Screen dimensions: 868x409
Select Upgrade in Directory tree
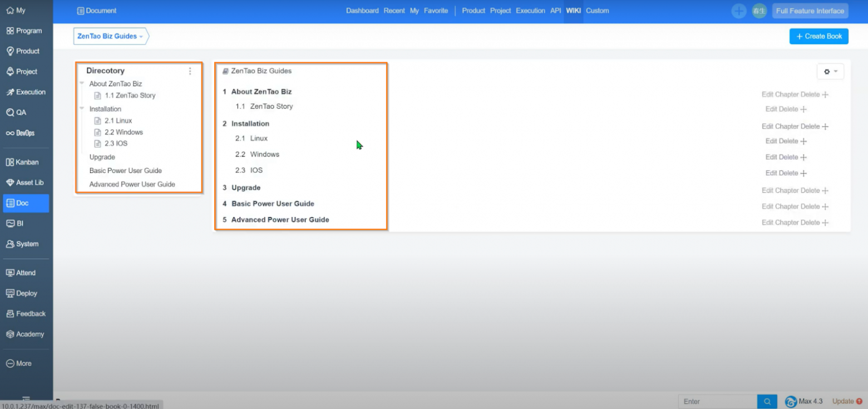tap(102, 157)
